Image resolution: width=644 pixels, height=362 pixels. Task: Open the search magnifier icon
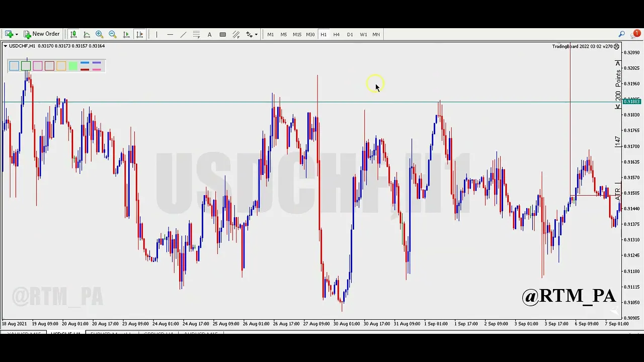[x=622, y=34]
